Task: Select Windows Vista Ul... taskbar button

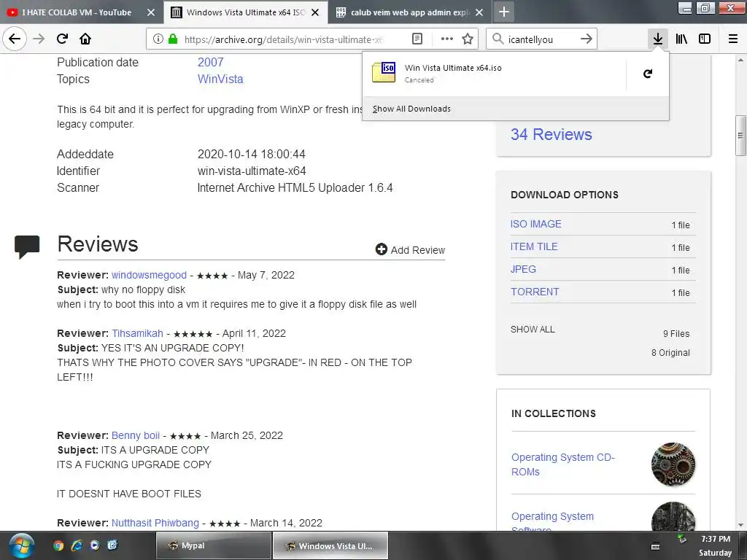Action: click(330, 545)
